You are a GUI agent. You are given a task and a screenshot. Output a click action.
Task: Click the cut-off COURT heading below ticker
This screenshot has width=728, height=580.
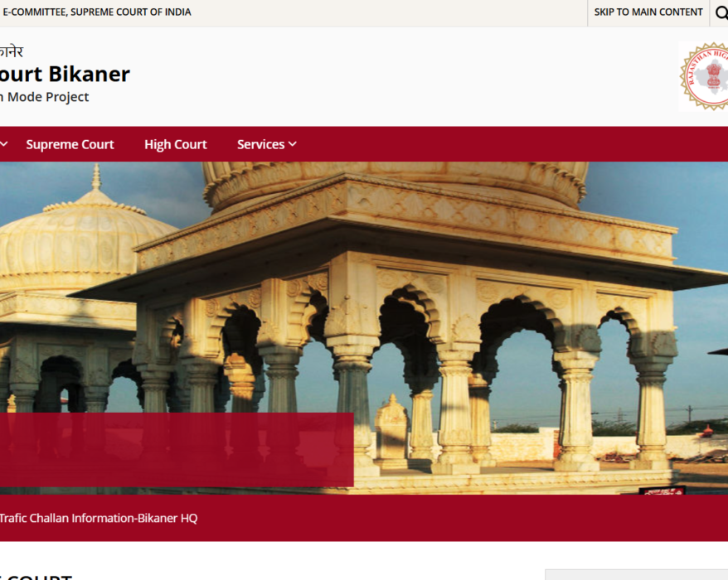click(37, 576)
